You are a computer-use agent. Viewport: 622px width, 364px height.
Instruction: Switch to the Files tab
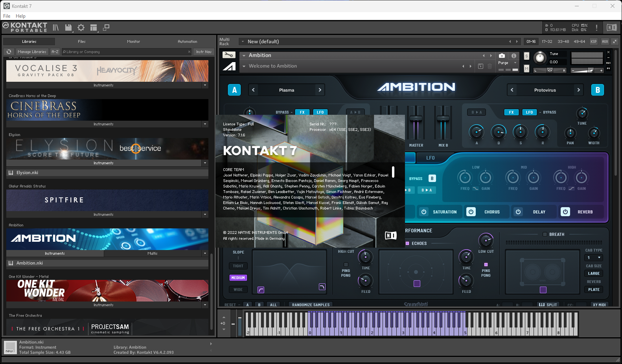coord(81,42)
